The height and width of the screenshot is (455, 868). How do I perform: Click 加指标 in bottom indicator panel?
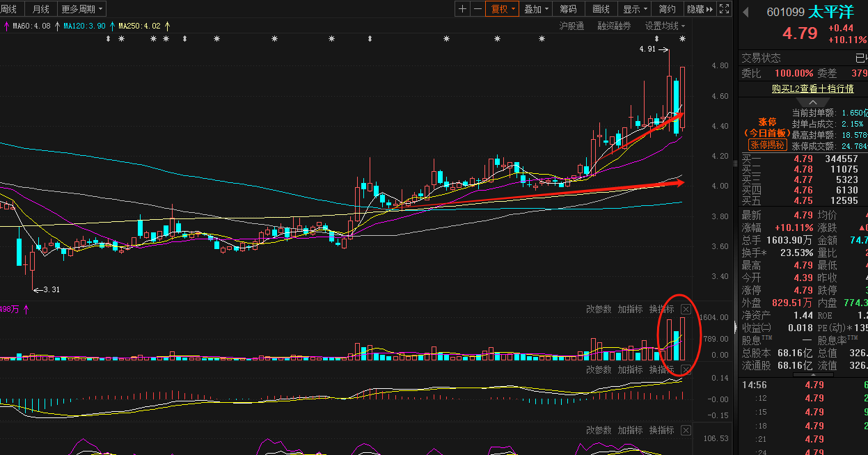[x=630, y=430]
